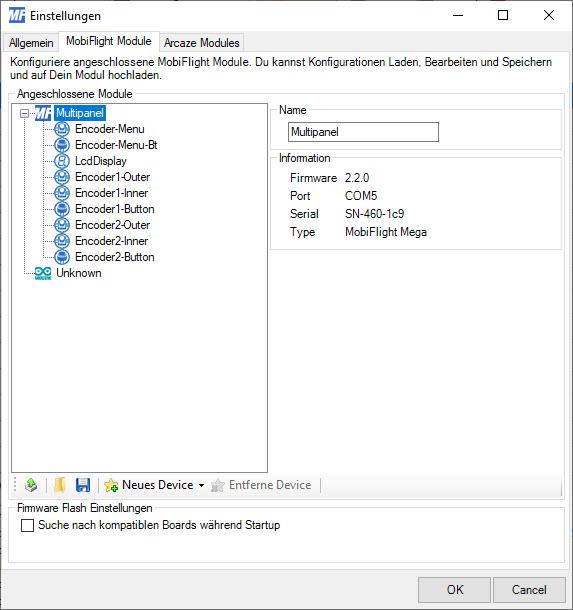Save config with the floppy disk icon
Screen dimensions: 573x610
tap(83, 485)
